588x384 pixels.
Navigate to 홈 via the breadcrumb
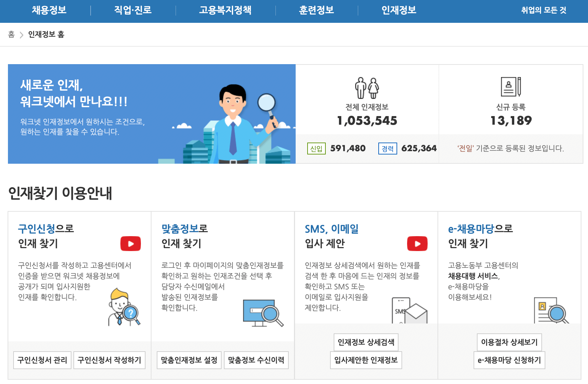click(11, 34)
